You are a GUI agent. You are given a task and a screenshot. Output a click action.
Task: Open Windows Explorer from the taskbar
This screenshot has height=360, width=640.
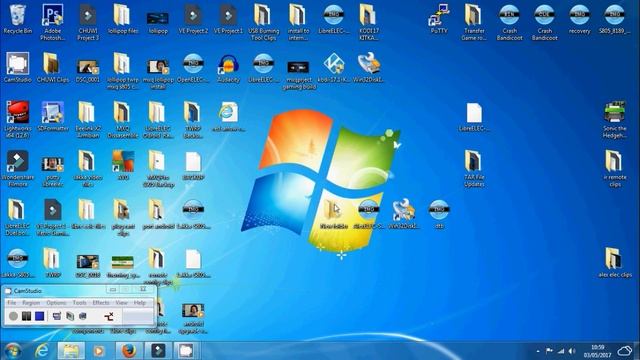pyautogui.click(x=71, y=351)
